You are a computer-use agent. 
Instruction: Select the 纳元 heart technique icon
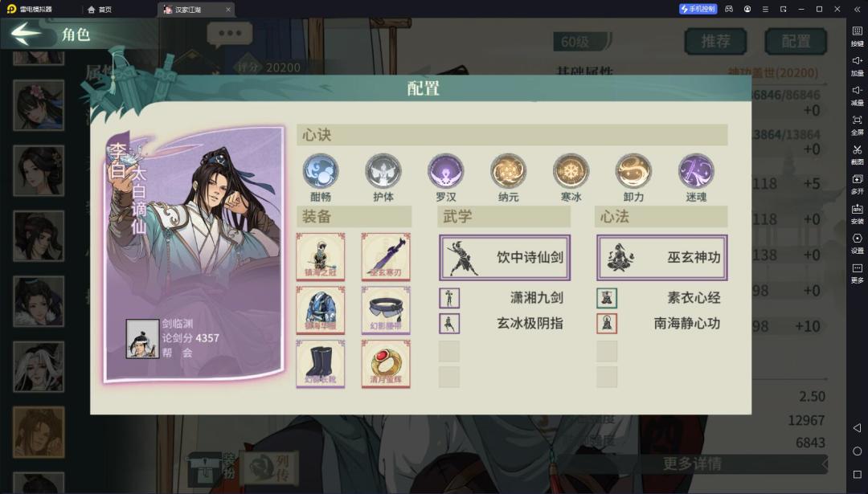point(508,171)
